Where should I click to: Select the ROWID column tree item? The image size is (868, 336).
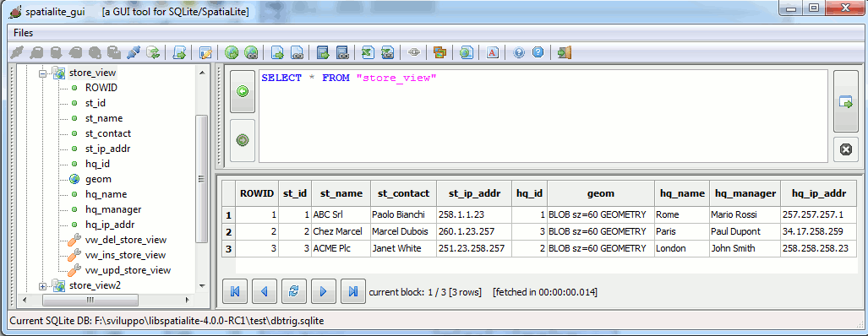101,88
